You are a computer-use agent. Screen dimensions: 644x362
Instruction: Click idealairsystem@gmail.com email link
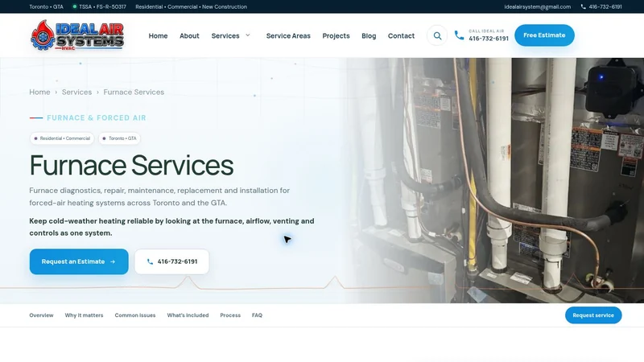click(537, 6)
